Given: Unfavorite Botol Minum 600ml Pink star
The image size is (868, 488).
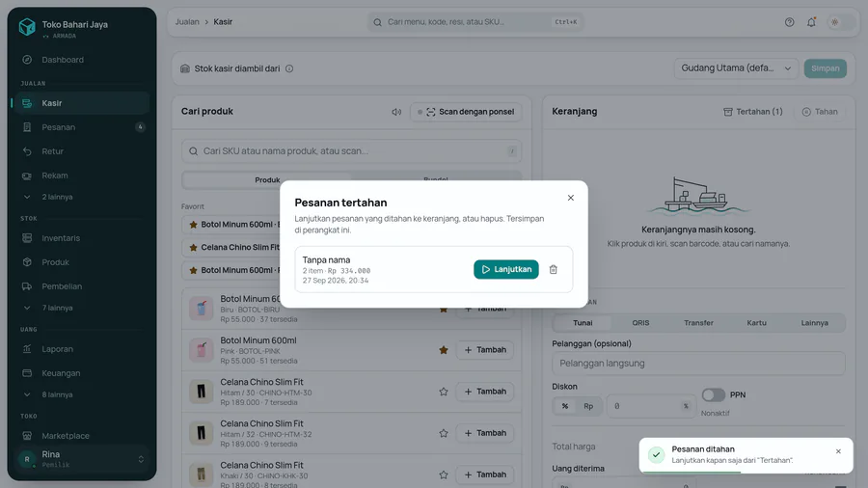Looking at the screenshot, I should click(444, 350).
